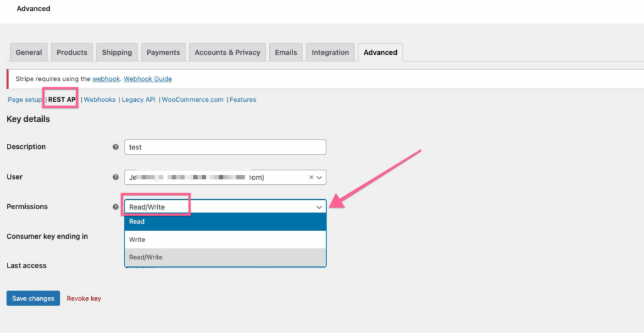Viewport: 644px width, 333px height.
Task: Collapse the Permissions dropdown
Action: pos(318,207)
